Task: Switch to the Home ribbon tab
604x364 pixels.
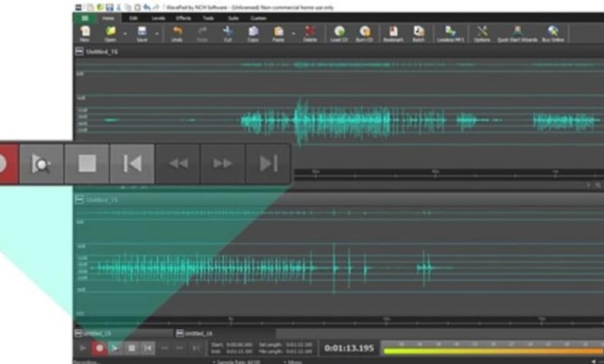Action: (108, 18)
